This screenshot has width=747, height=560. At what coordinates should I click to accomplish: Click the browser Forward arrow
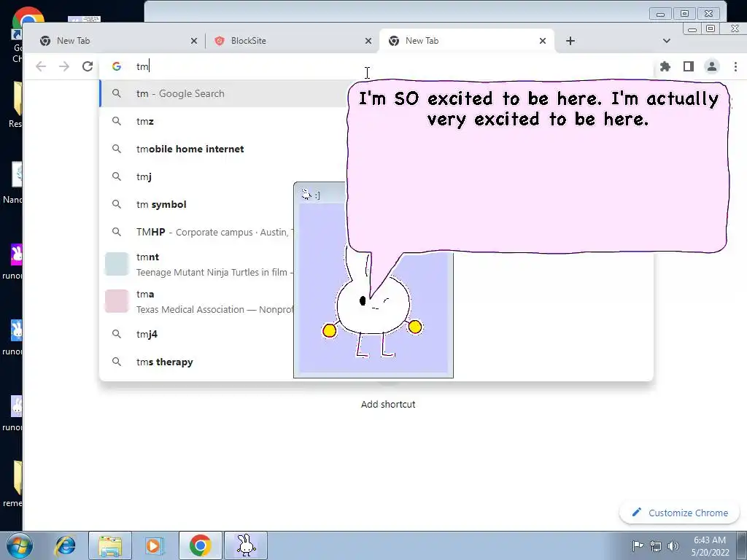(64, 66)
